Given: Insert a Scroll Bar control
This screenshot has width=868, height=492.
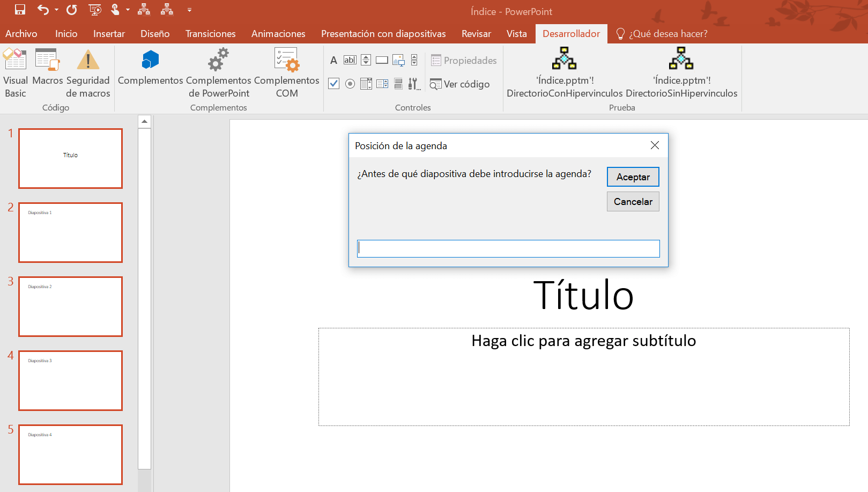Looking at the screenshot, I should point(414,60).
